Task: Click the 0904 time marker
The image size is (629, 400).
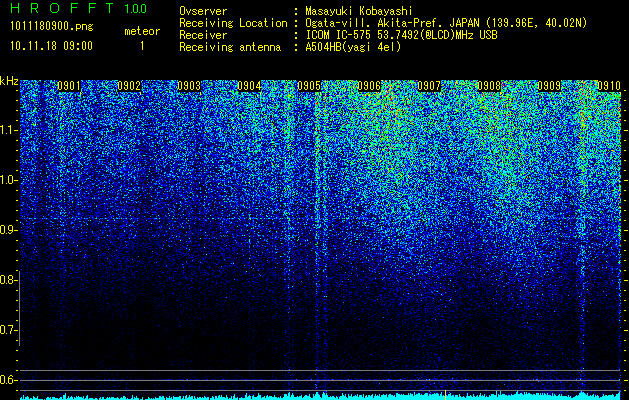Action: (x=249, y=86)
